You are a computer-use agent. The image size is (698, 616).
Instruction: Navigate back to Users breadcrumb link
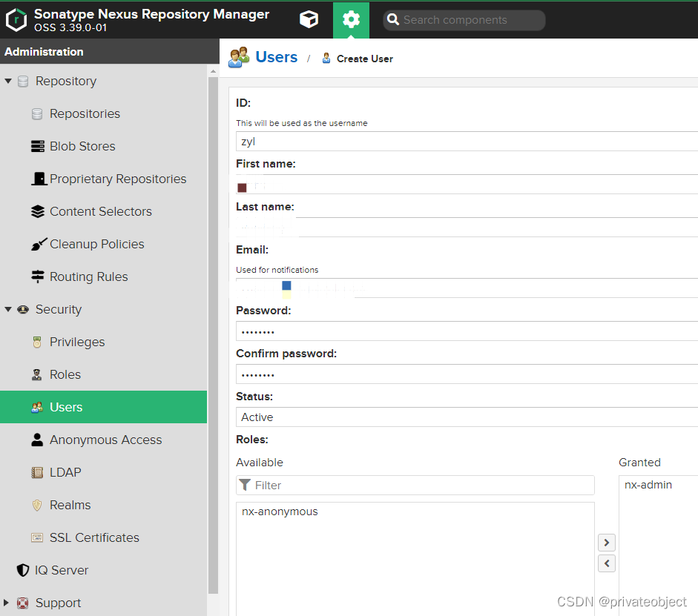(x=276, y=57)
